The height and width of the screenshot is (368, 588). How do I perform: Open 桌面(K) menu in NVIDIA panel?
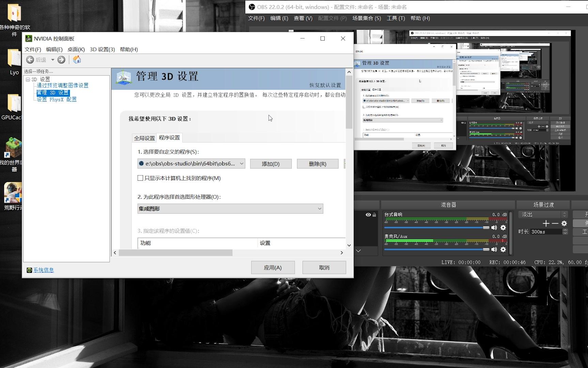pos(76,49)
